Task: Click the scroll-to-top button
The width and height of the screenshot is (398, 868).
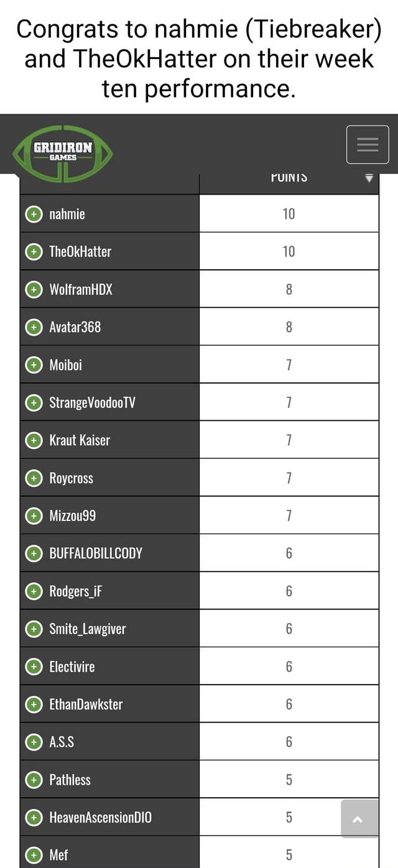Action: (359, 820)
